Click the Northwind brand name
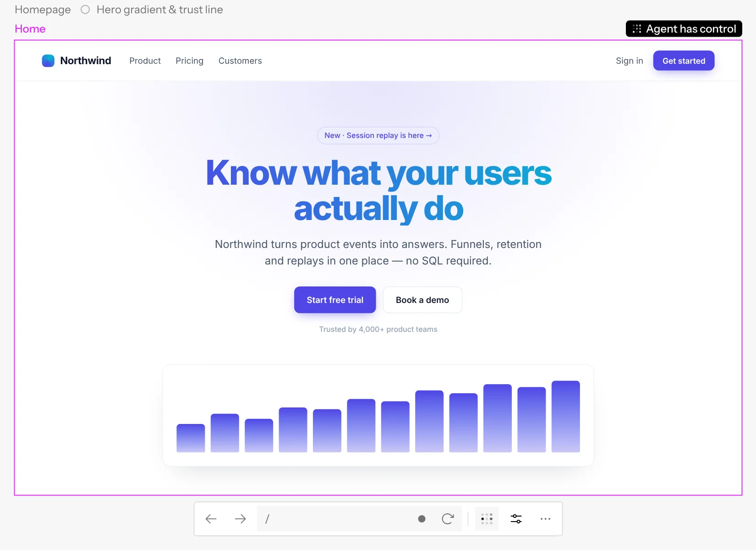Viewport: 756px width, 550px height. [x=86, y=60]
